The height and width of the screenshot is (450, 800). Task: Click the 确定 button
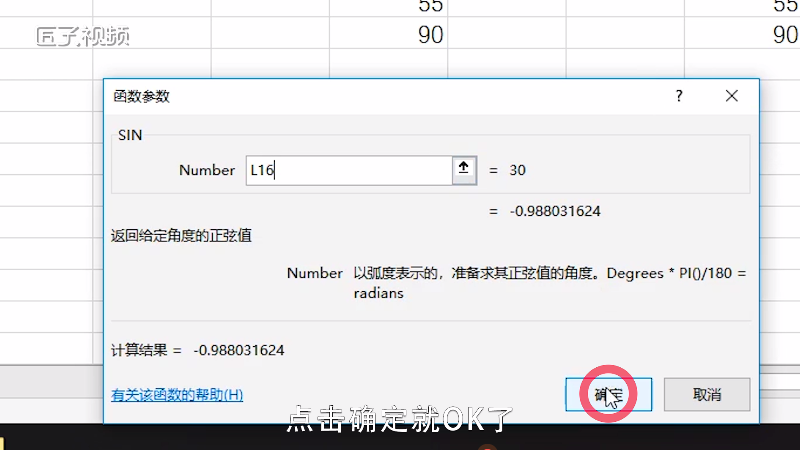(608, 394)
